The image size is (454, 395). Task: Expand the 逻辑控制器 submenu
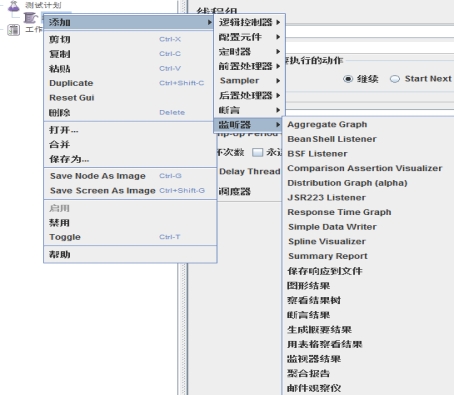pos(249,22)
